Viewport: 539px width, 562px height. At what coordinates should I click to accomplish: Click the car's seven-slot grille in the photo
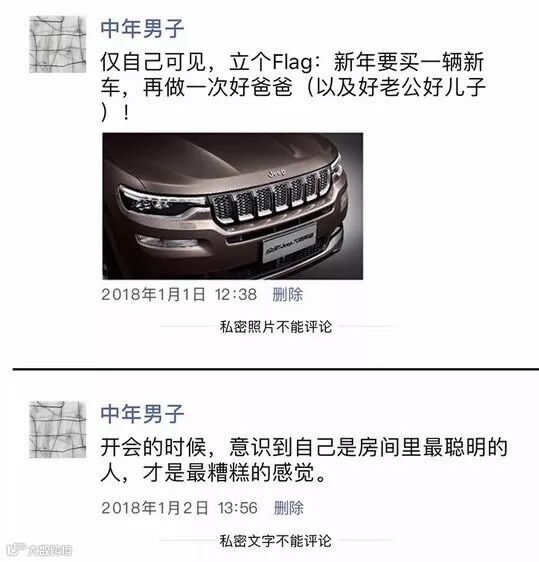271,196
